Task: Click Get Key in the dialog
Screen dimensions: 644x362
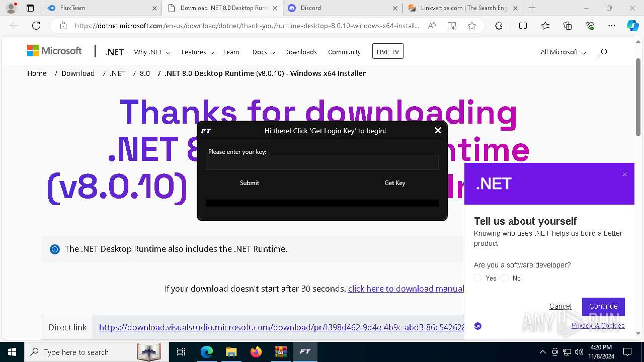Action: pos(395,183)
